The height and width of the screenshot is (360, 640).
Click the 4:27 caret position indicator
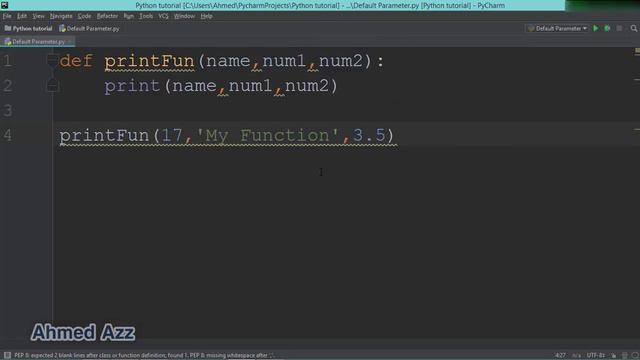coord(560,356)
